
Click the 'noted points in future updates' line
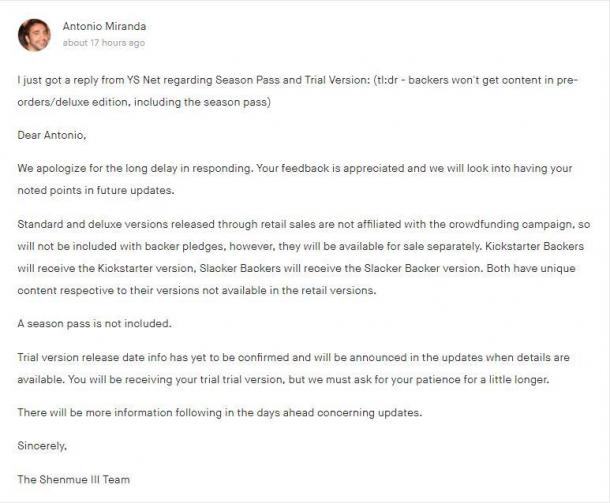coord(96,191)
